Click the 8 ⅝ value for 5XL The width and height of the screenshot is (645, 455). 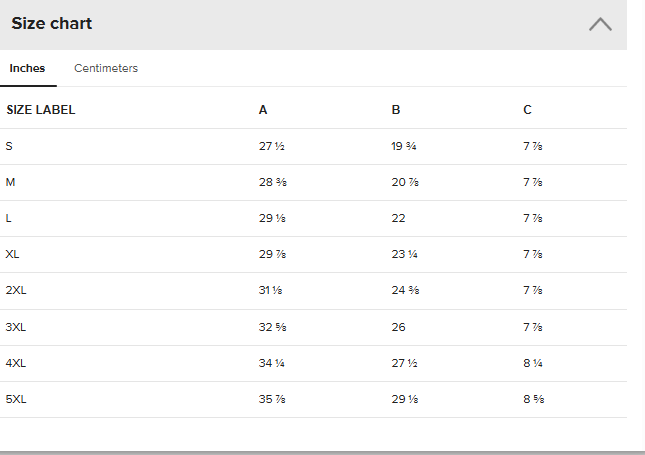click(533, 399)
